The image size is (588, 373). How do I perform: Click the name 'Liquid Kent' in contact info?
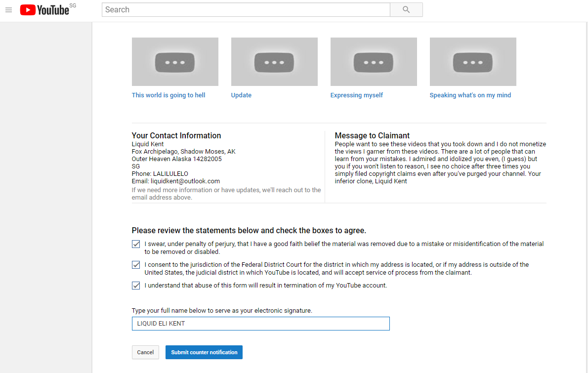pyautogui.click(x=148, y=144)
